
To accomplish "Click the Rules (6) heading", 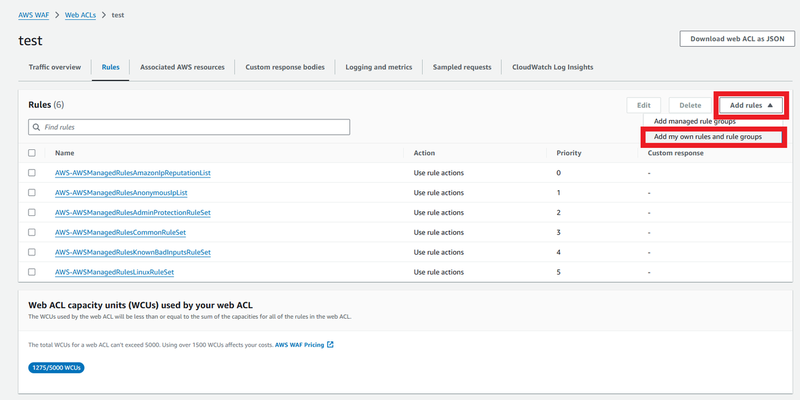I will click(x=46, y=105).
